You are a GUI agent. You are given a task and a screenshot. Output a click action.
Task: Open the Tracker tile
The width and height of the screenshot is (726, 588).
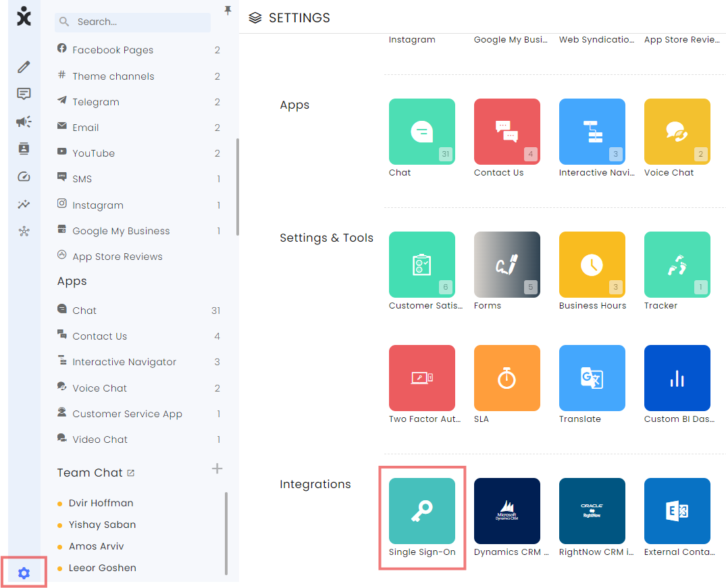click(x=677, y=265)
